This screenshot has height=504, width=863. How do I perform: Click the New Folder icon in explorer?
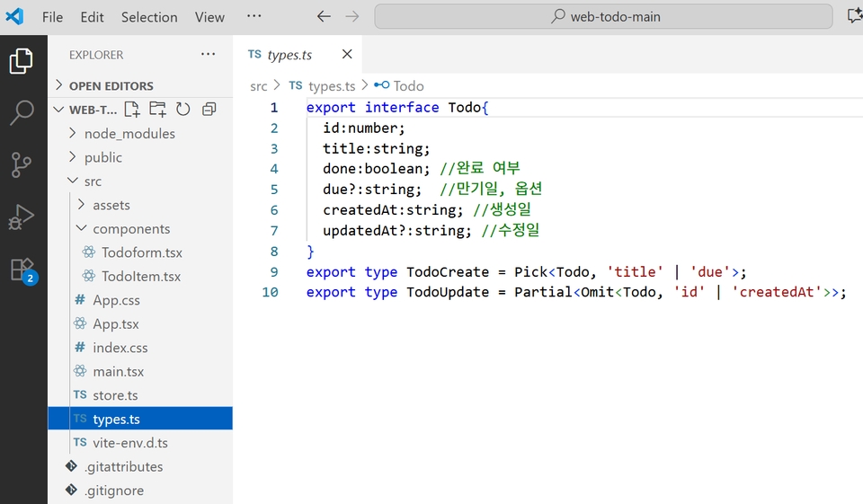(157, 110)
